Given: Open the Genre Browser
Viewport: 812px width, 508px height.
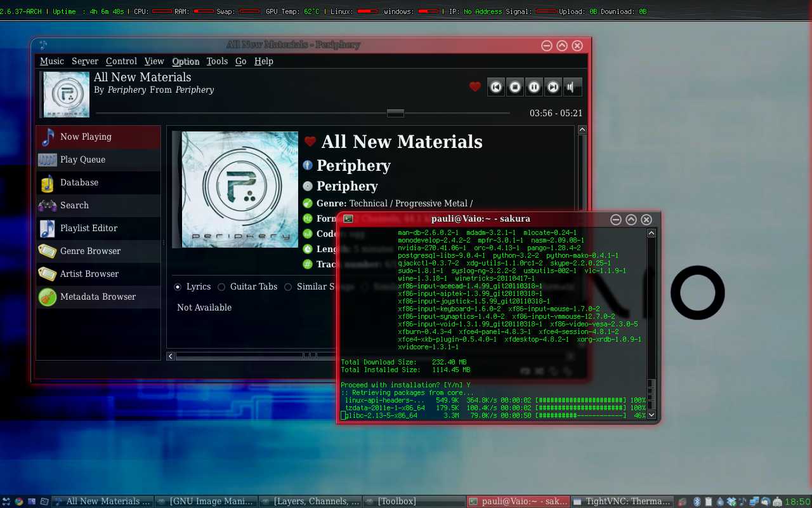Looking at the screenshot, I should click(x=98, y=251).
